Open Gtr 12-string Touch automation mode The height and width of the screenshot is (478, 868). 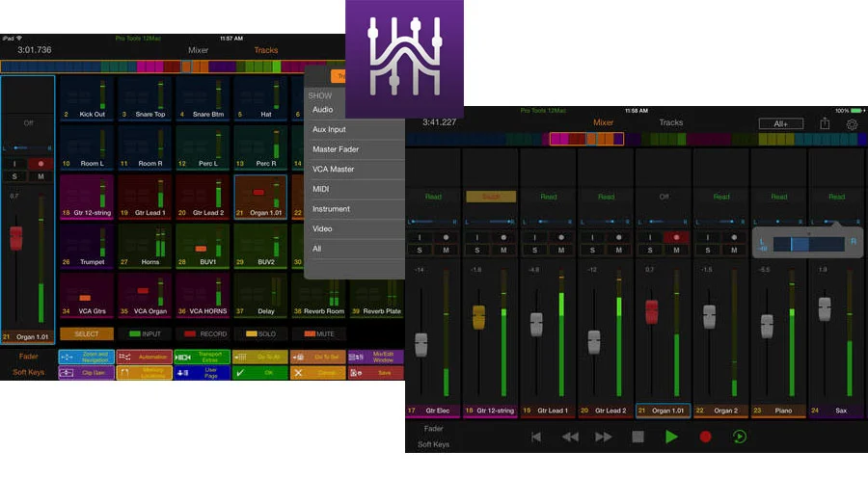(x=491, y=197)
